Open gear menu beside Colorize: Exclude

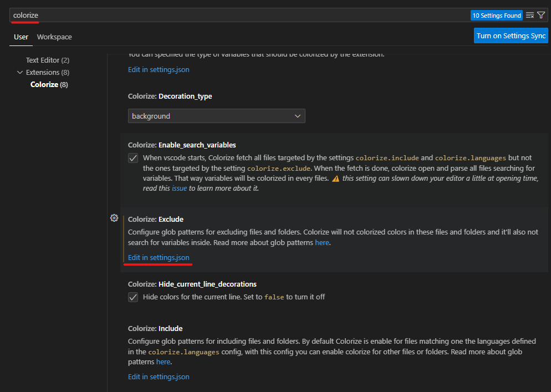(114, 218)
